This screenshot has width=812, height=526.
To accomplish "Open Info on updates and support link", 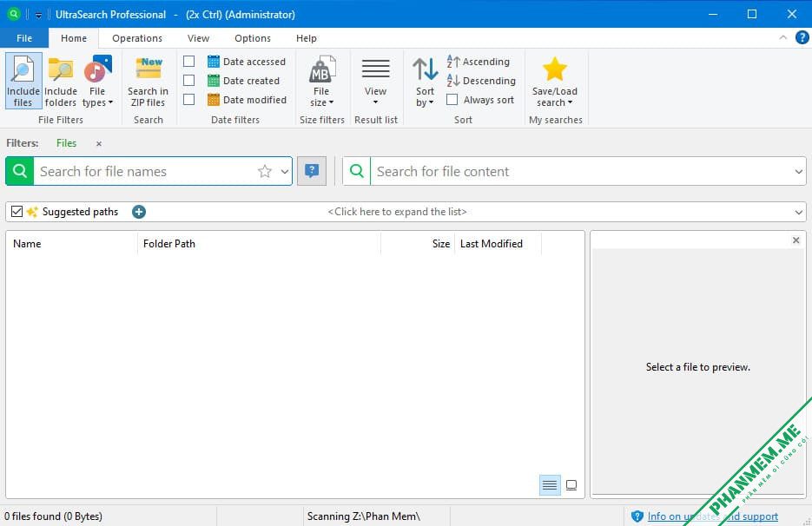I will tap(713, 516).
